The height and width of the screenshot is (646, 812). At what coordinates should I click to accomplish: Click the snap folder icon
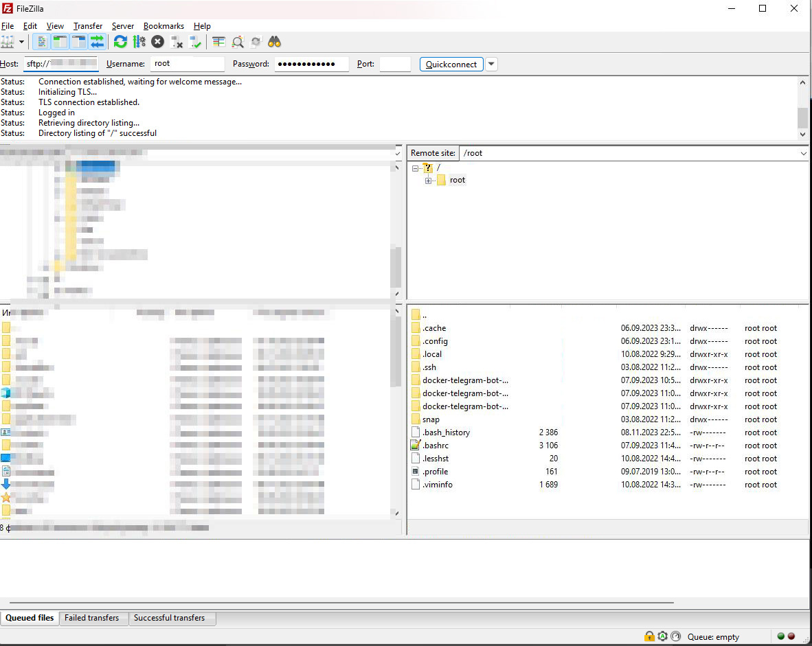coord(416,419)
